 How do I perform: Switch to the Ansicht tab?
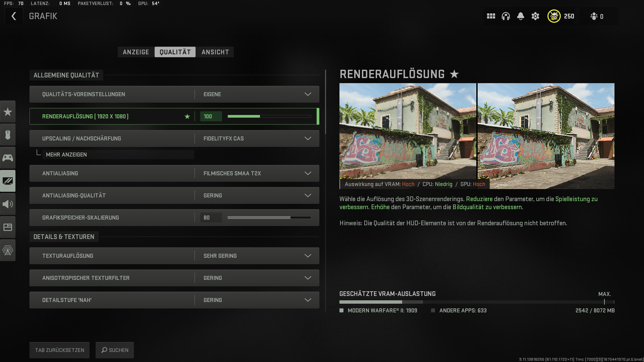215,52
